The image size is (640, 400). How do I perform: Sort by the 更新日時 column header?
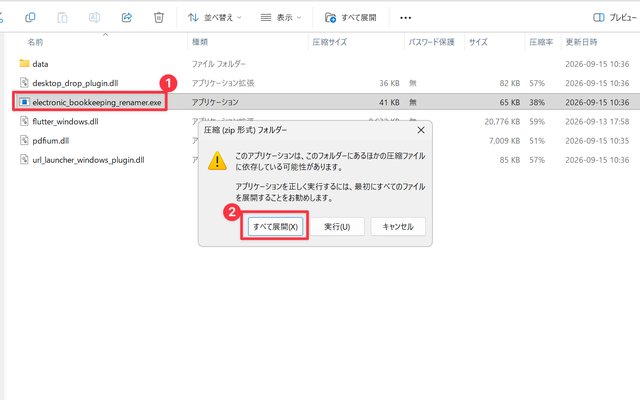pyautogui.click(x=581, y=42)
